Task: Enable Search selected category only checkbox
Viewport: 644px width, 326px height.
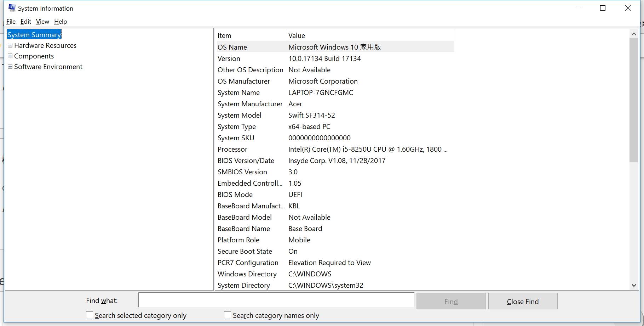Action: point(90,315)
